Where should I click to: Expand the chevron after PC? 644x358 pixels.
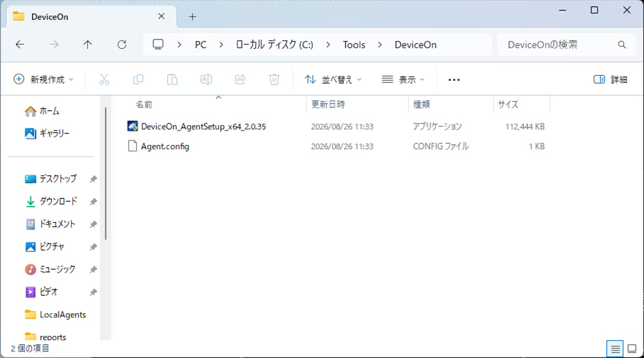221,45
